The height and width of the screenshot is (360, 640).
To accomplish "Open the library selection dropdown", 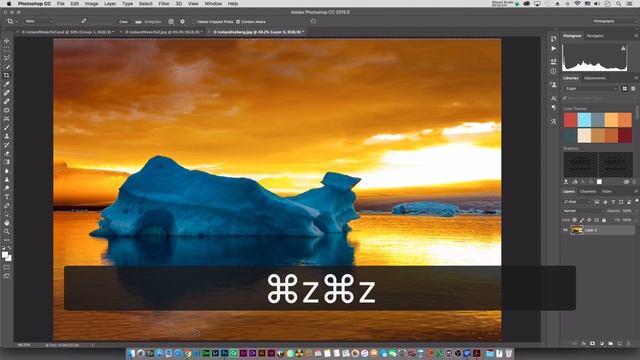I will coord(591,89).
